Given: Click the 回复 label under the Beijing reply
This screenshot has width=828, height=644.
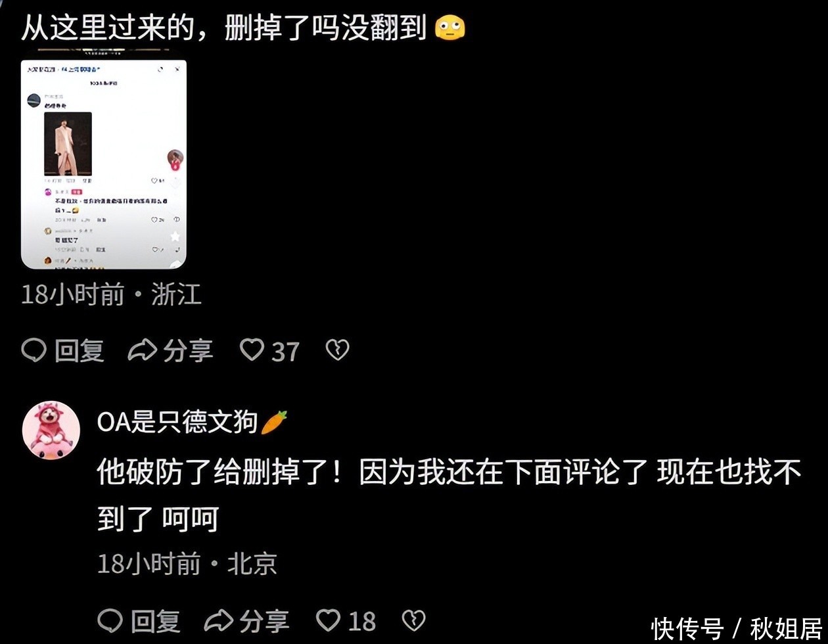Looking at the screenshot, I should tap(156, 620).
